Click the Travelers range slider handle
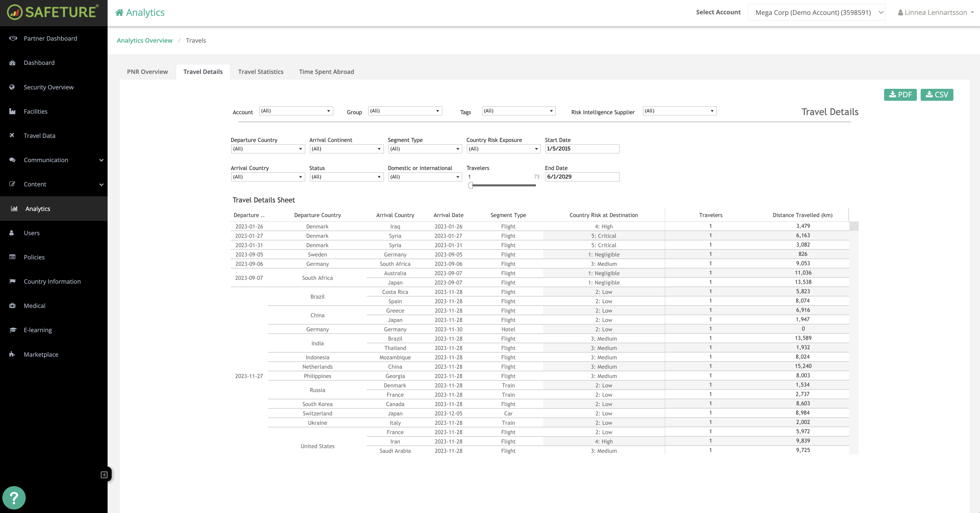 click(471, 185)
